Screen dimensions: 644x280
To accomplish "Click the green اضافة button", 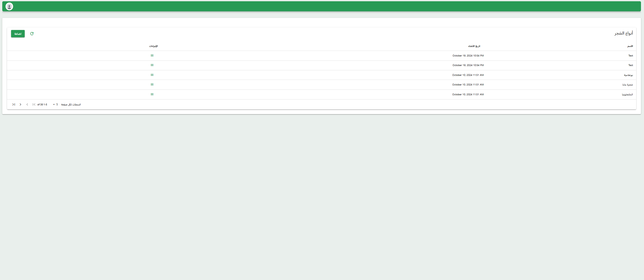I will pyautogui.click(x=18, y=34).
